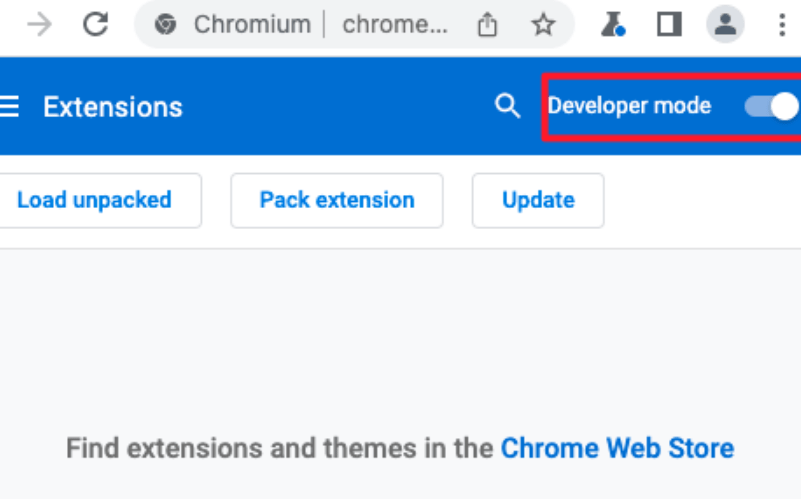
Task: Show the browser side panel
Action: point(669,25)
